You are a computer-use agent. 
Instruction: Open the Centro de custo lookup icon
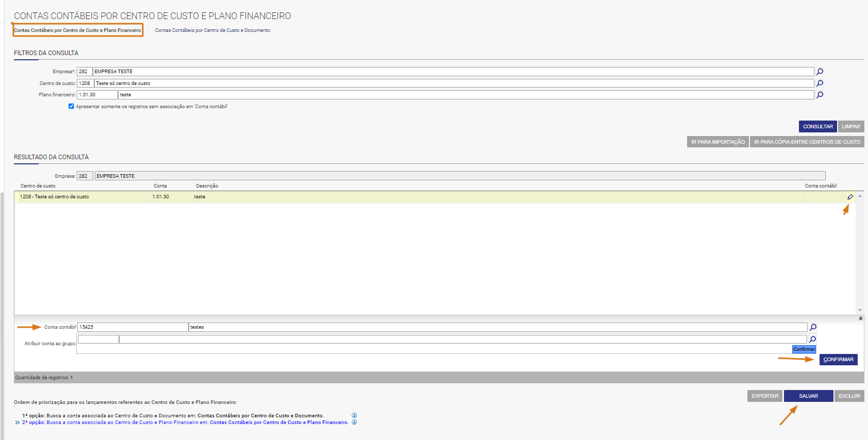820,83
